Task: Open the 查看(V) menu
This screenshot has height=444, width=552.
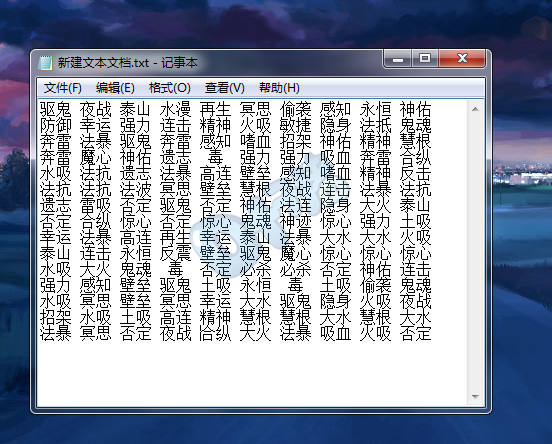Action: (x=225, y=88)
